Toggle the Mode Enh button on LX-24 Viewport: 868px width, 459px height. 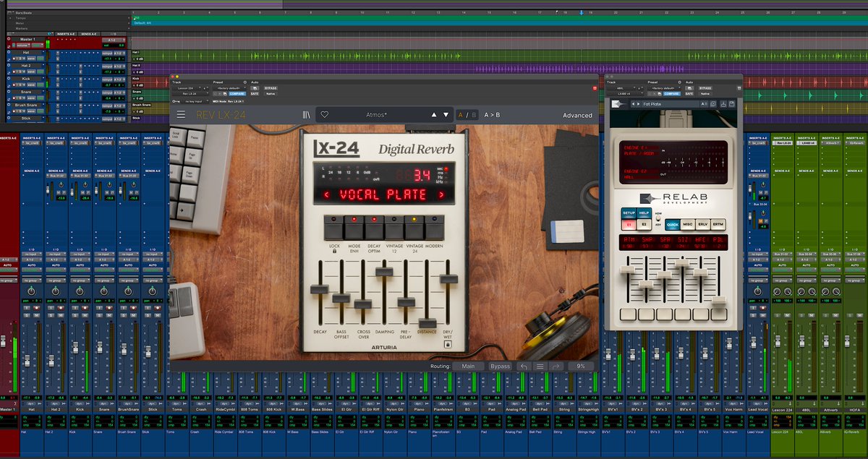coord(354,228)
